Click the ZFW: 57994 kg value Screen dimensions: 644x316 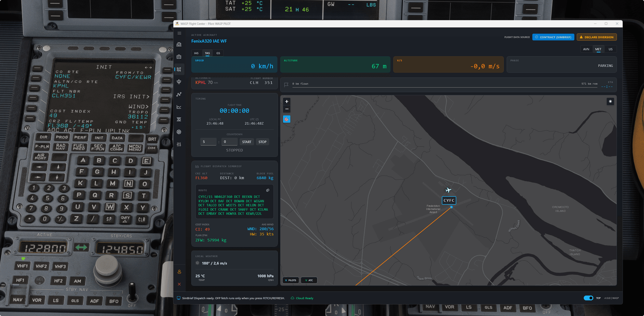pos(211,240)
